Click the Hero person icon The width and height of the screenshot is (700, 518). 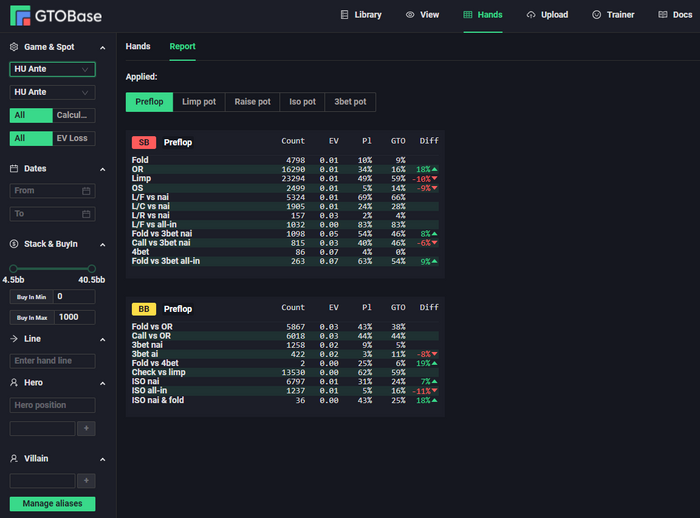pos(14,383)
